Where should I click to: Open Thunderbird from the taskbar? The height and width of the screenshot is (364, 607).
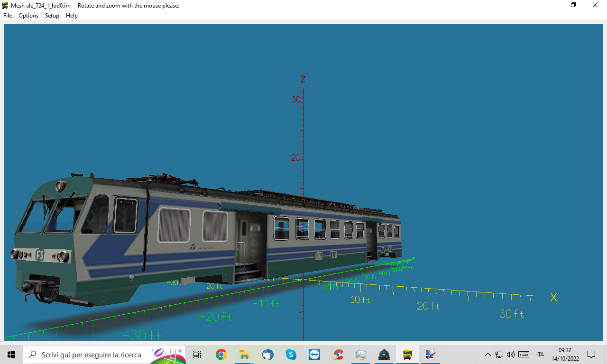pos(267,355)
